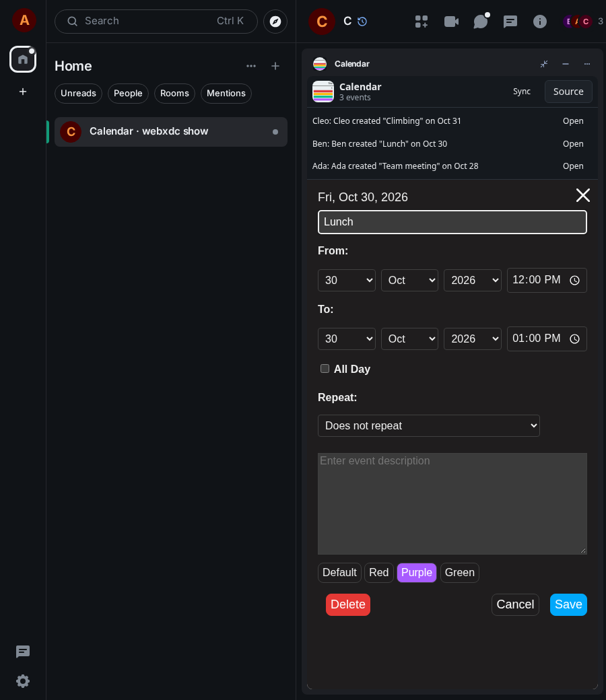This screenshot has height=700, width=606.
Task: Select the Purple event color
Action: coord(417,573)
